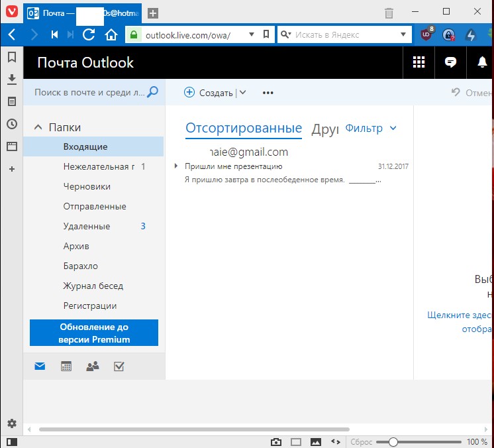Click the search magnifier in mail search

click(153, 91)
